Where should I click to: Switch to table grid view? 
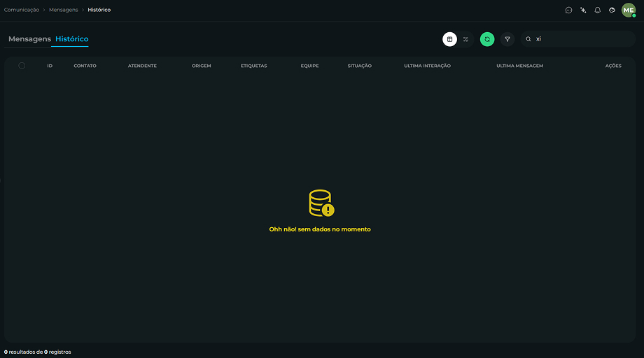click(449, 39)
